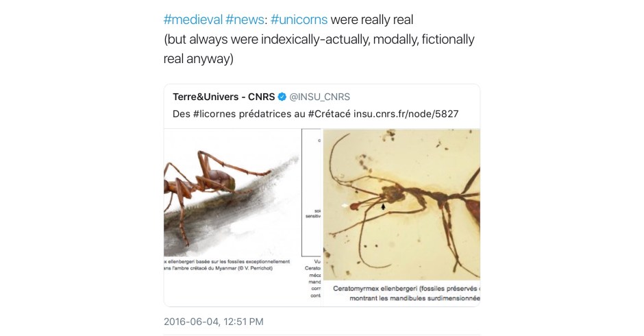Screen dimensions: 644x336
Task: Click the white arrow marker on the fossil photo
Action: [344, 205]
